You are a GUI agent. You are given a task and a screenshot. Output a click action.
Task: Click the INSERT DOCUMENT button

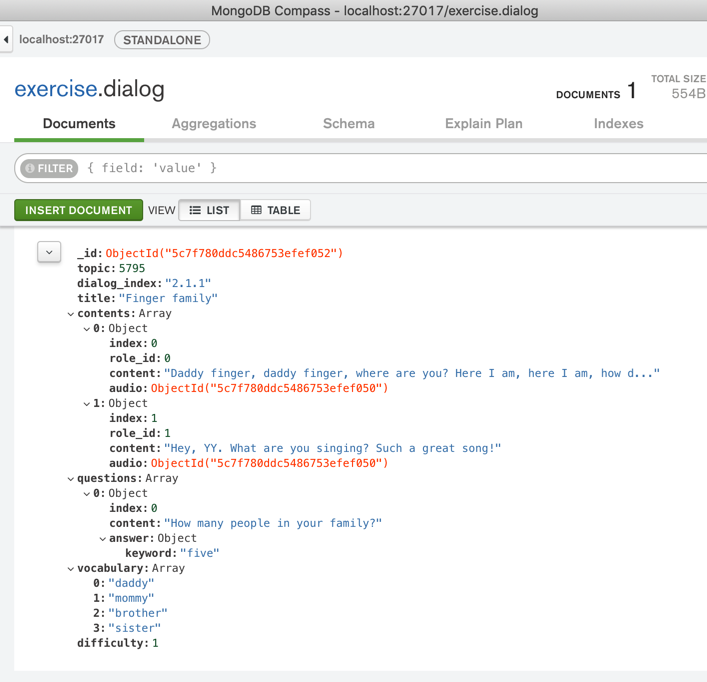[78, 210]
